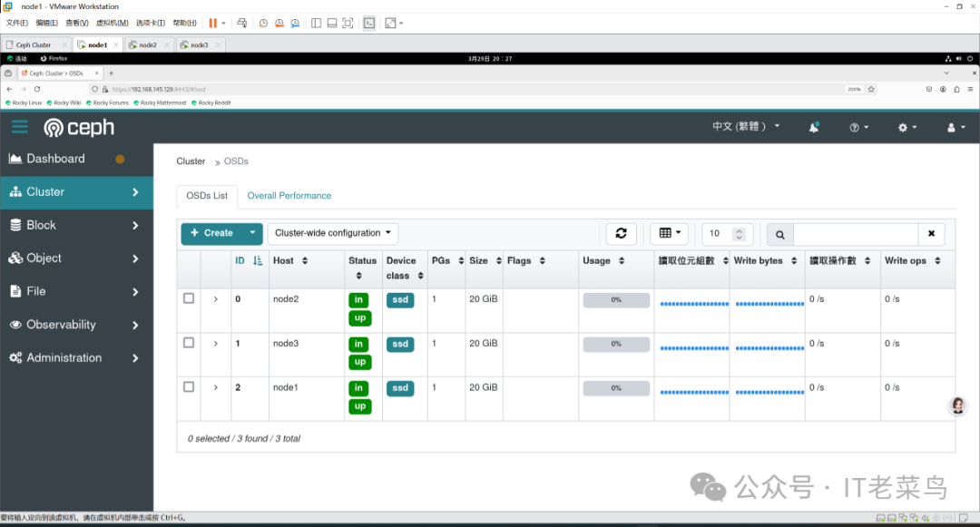The height and width of the screenshot is (527, 980).
Task: Click the search magnifier icon in OSD table
Action: (780, 234)
